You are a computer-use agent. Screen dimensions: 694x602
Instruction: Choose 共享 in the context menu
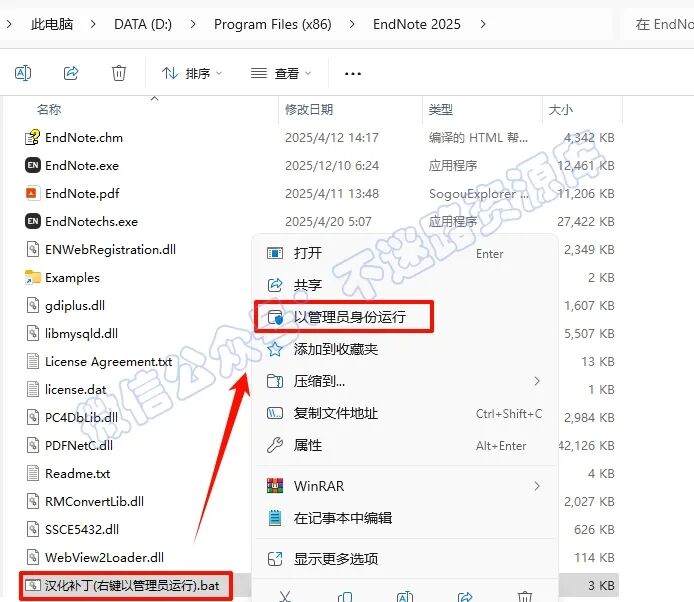click(x=405, y=285)
